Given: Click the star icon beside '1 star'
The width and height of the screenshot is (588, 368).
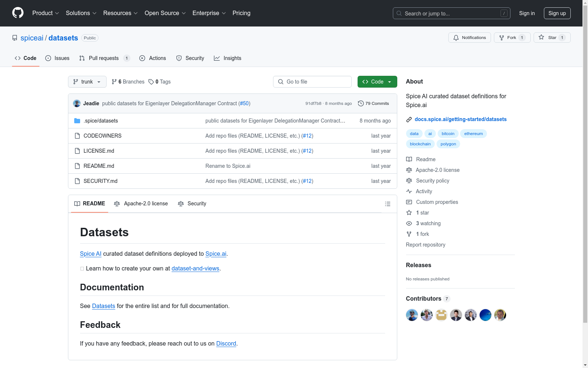Looking at the screenshot, I should coord(409,213).
